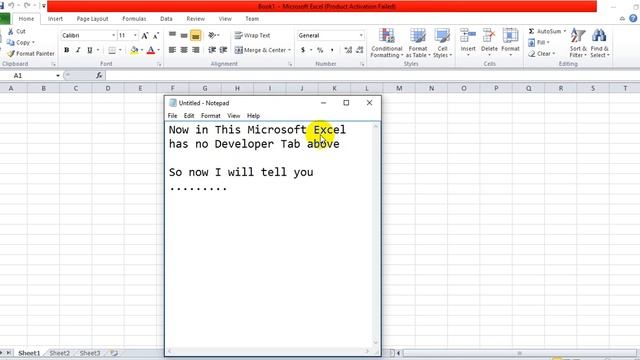Click Undo in Quick Access Toolbar
The image size is (640, 360).
pos(11,6)
